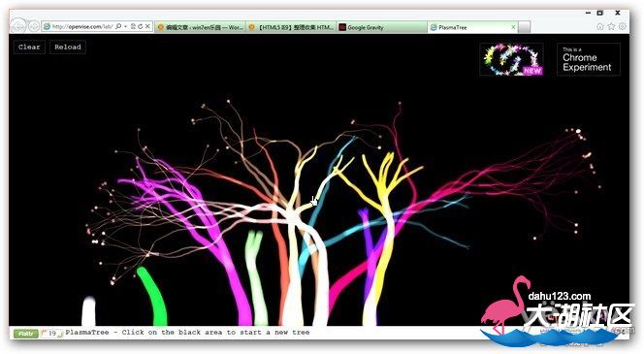Switch to the Google Gravity tab
The image size is (644, 354).
381,27
